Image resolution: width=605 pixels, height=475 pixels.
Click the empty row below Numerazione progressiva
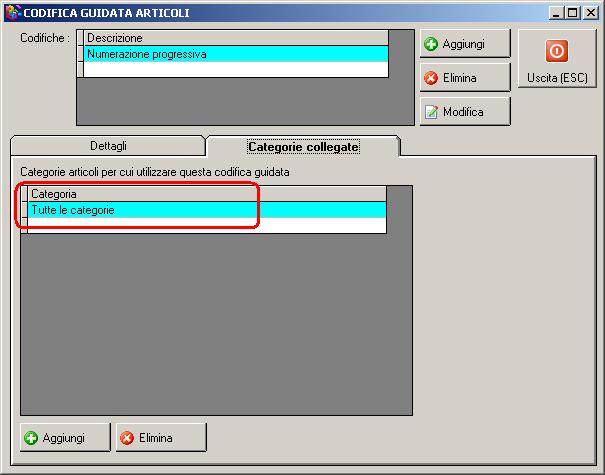click(x=236, y=69)
